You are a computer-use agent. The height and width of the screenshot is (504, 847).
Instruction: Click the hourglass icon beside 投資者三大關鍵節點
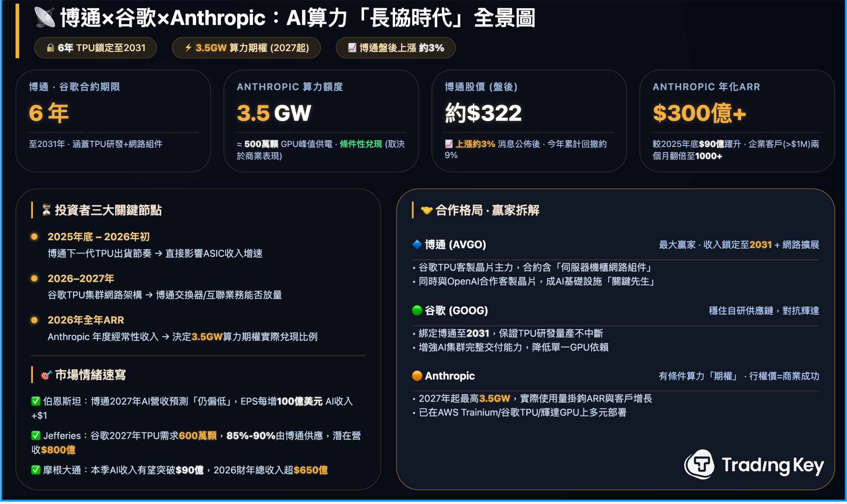coord(46,210)
